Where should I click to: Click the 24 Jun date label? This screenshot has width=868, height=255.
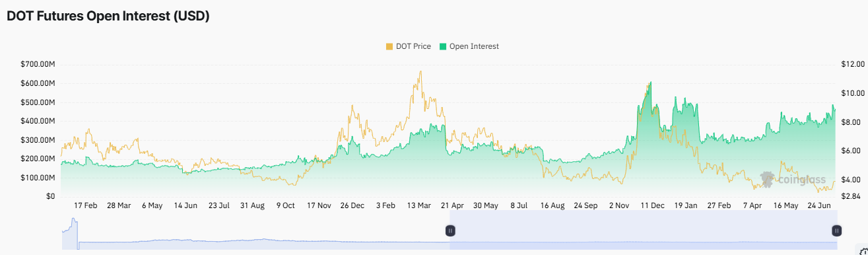pyautogui.click(x=819, y=206)
